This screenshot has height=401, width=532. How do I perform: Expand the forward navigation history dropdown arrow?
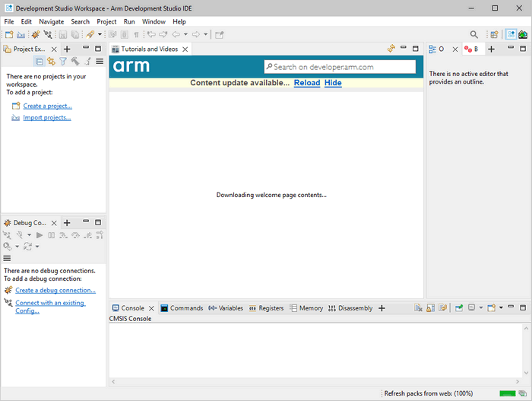pos(206,34)
